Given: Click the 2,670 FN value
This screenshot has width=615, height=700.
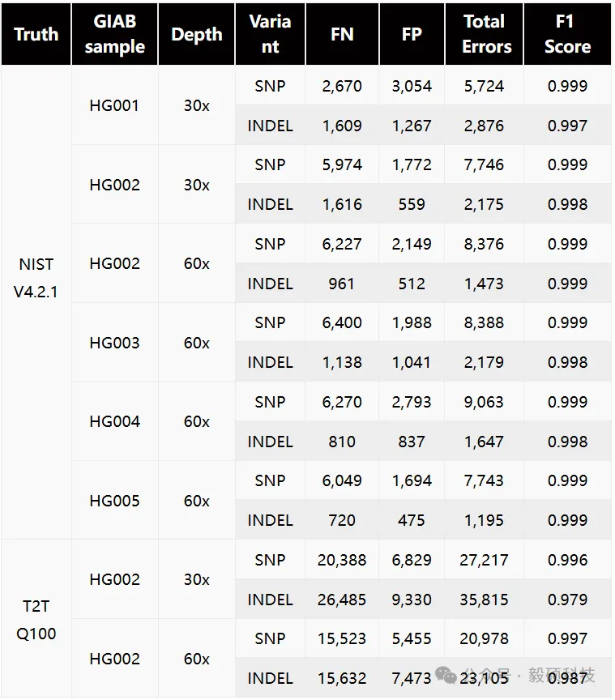Looking at the screenshot, I should 342,86.
